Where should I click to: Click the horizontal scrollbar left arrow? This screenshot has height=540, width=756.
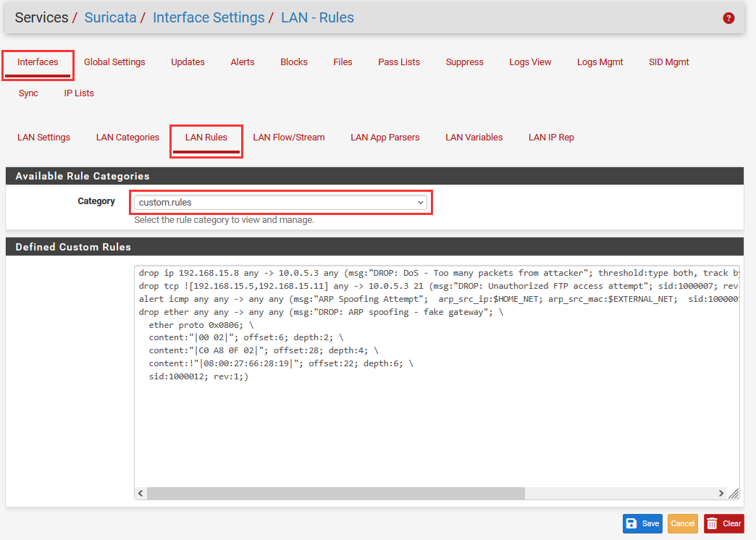[x=141, y=493]
